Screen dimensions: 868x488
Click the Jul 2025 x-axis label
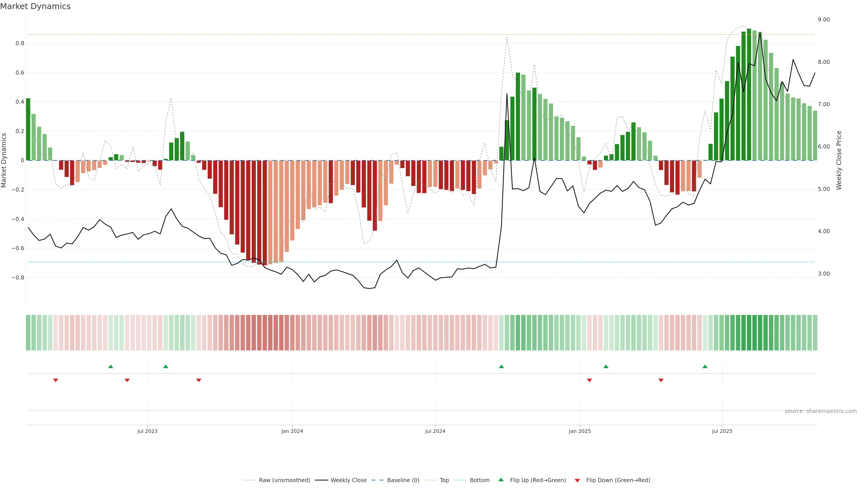(x=722, y=431)
